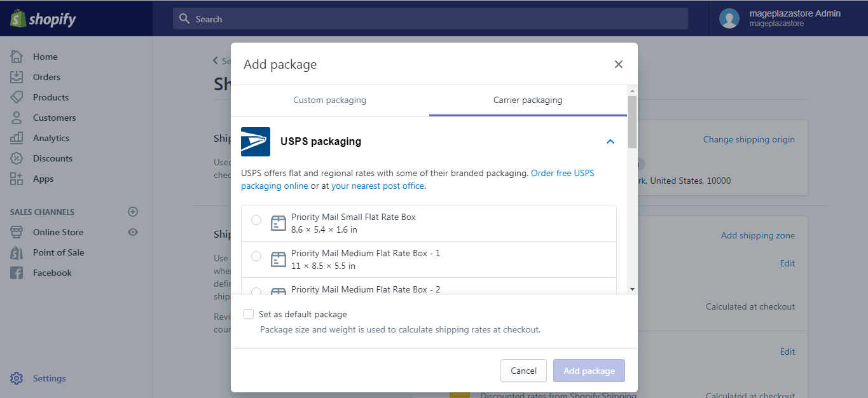Select Priority Mail Medium Flat Rate Box - 1
Screen dimensions: 868x398
point(256,256)
